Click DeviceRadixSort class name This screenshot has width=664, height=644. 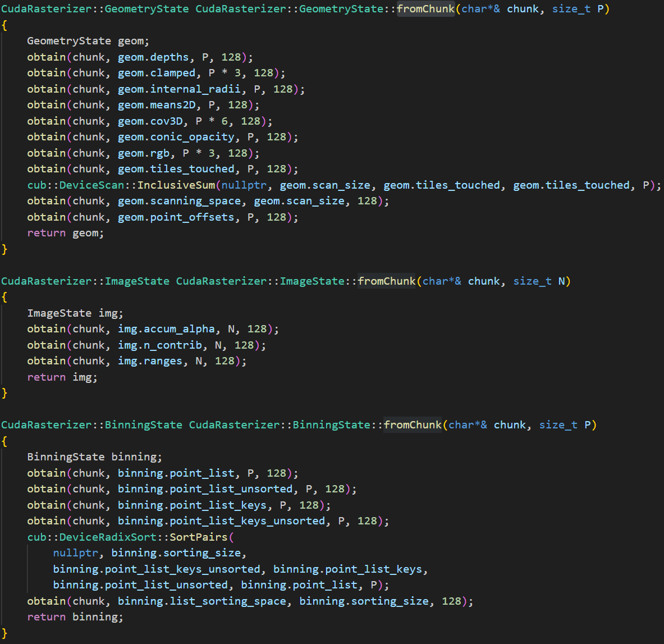point(108,537)
